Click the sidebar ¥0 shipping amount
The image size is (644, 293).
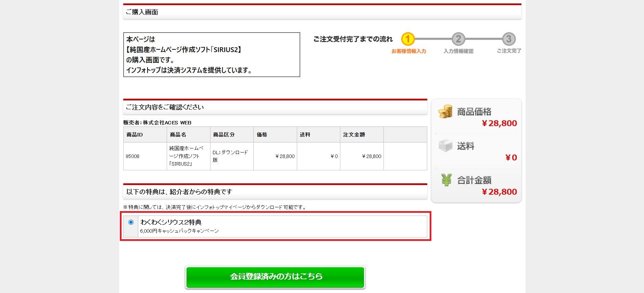click(511, 158)
